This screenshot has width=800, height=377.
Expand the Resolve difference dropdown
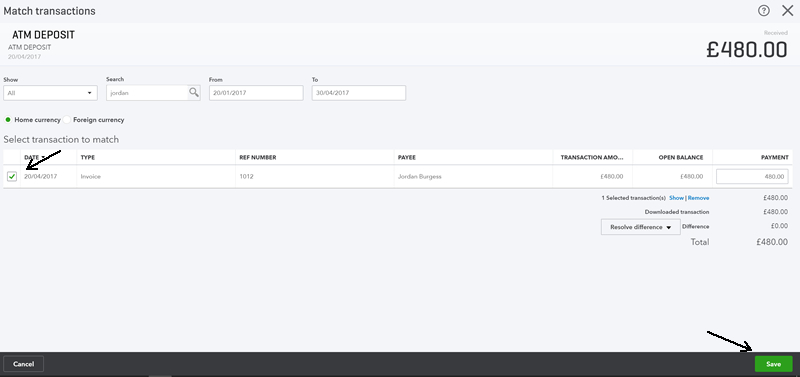(640, 227)
